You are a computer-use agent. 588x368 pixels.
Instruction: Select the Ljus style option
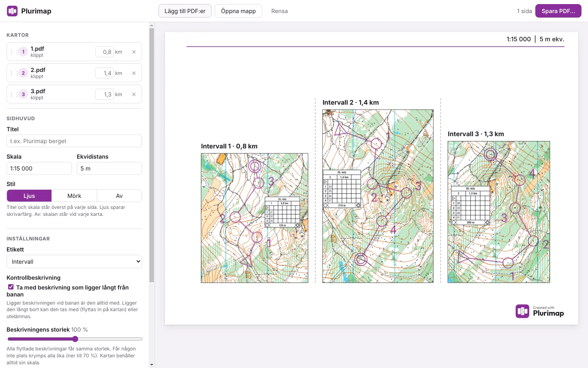(29, 196)
